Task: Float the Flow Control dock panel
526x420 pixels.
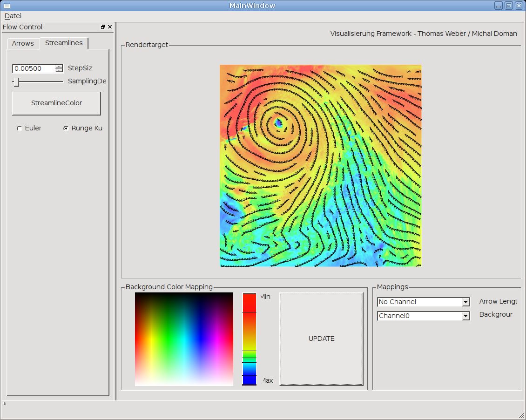Action: [x=103, y=27]
